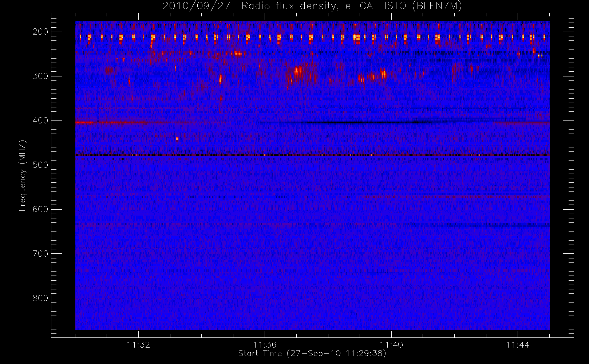Screen dimensions: 589x364
Task: Select the 300 frequency tick label
Action: coord(40,76)
